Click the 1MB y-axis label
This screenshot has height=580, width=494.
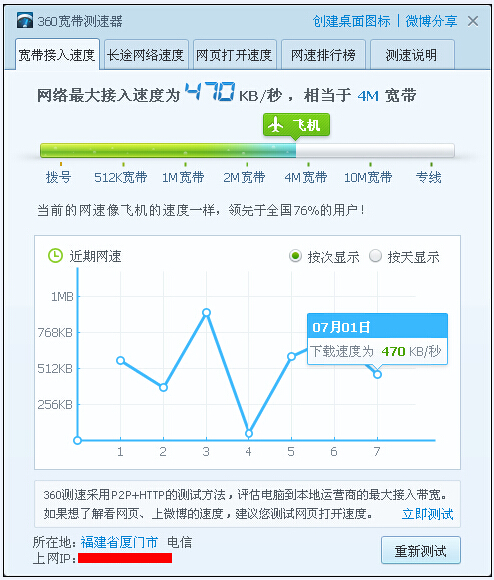(x=62, y=296)
